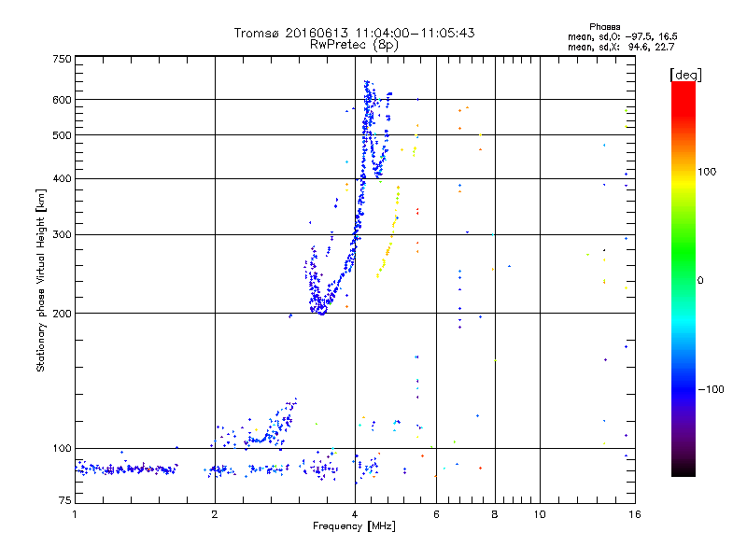Click the colorbar tick label '100'
Image resolution: width=747 pixels, height=560 pixels.
click(x=707, y=172)
